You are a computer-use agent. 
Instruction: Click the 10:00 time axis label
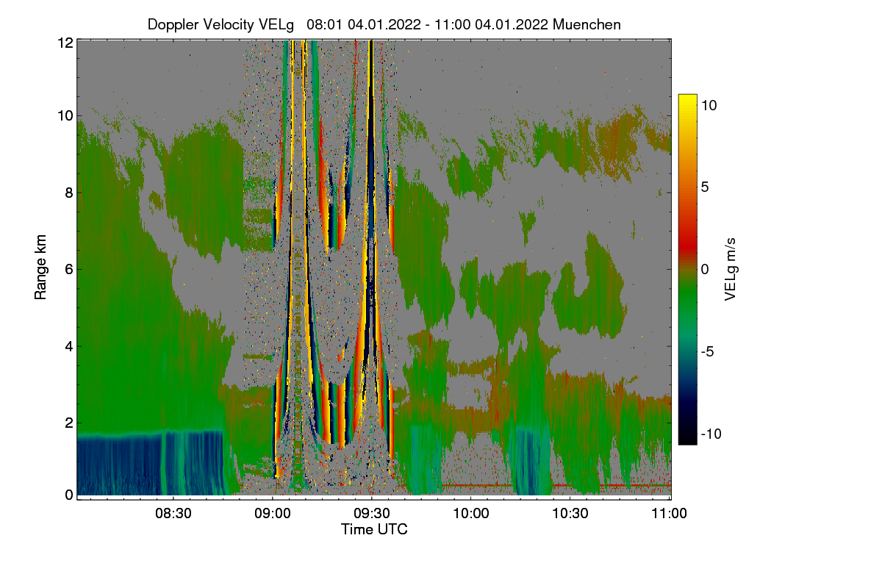tap(471, 514)
